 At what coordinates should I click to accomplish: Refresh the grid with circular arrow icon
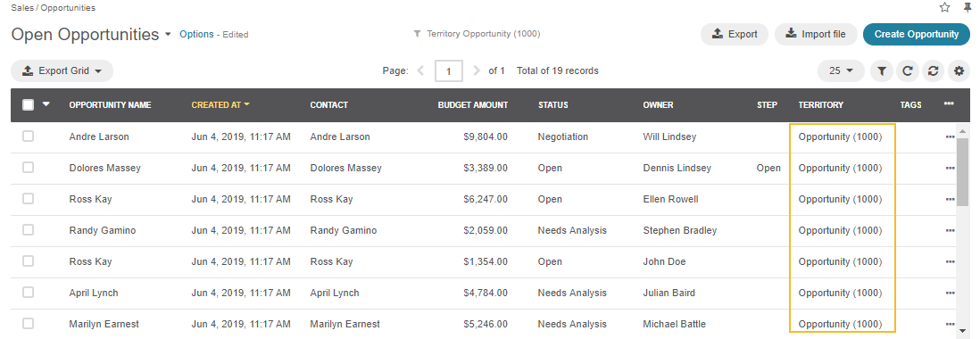click(x=907, y=71)
